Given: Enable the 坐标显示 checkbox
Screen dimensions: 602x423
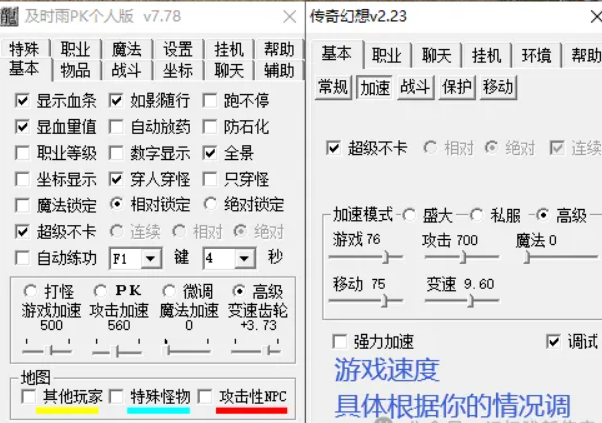Looking at the screenshot, I should tap(22, 179).
